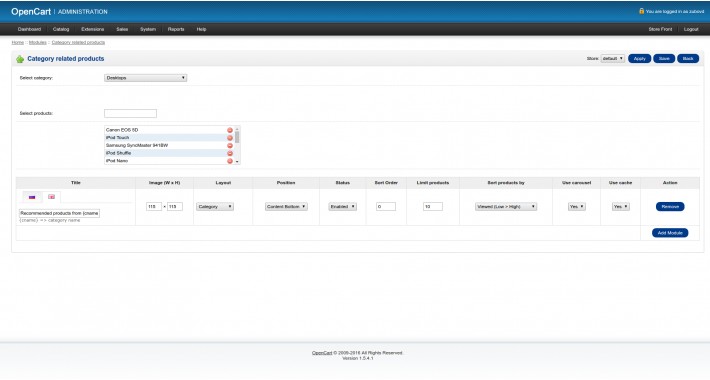Click the Back button
This screenshot has height=380, width=710.
coord(688,59)
